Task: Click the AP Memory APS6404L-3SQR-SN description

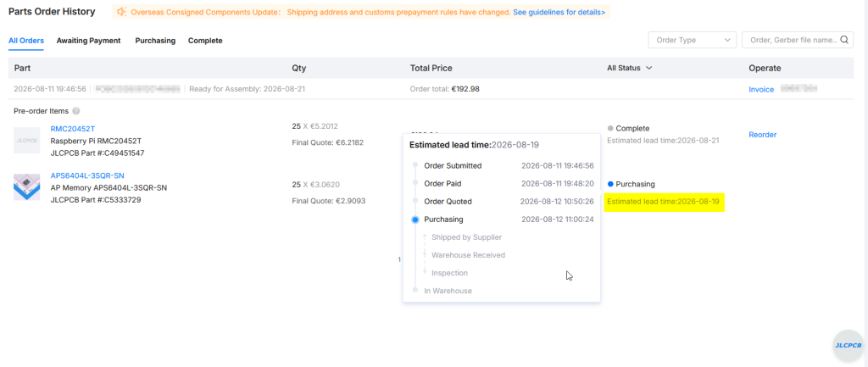Action: (108, 187)
